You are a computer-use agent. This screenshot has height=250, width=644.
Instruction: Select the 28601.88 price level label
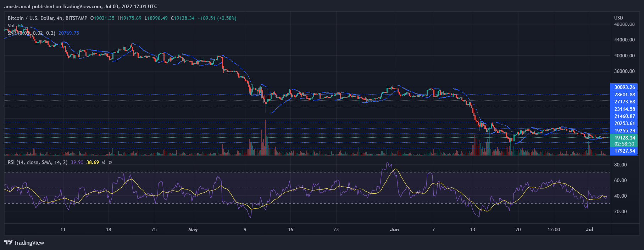[x=624, y=95]
